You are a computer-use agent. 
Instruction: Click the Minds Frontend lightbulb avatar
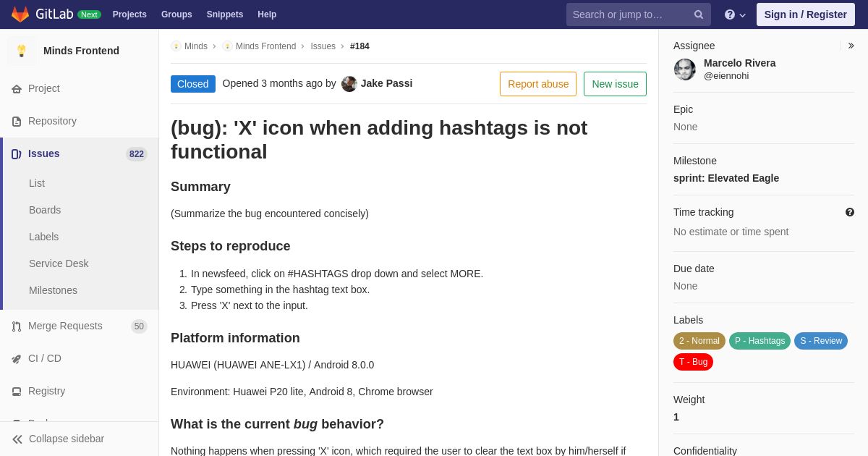point(22,51)
